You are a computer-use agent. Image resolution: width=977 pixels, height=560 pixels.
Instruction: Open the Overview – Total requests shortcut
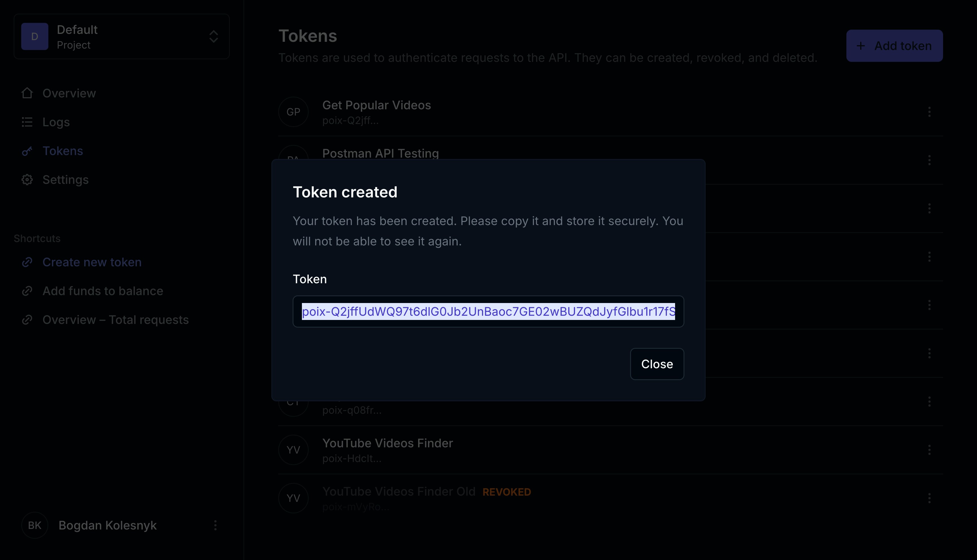(116, 320)
